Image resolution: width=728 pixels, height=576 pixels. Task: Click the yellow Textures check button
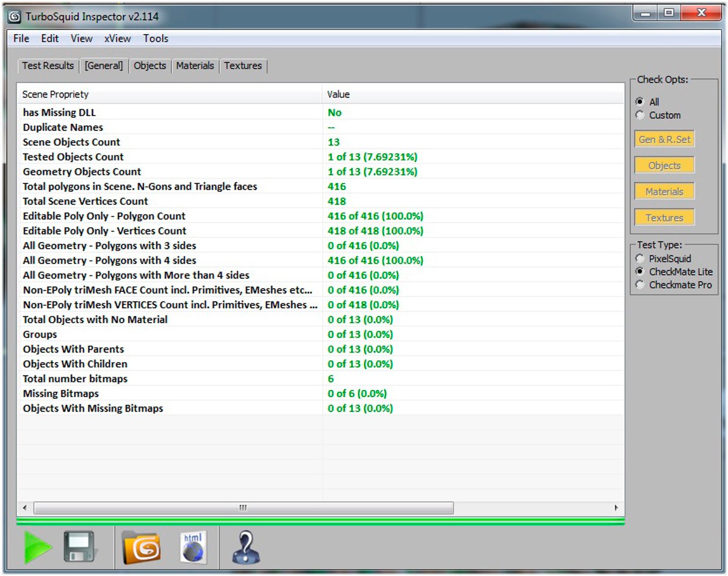coord(664,218)
